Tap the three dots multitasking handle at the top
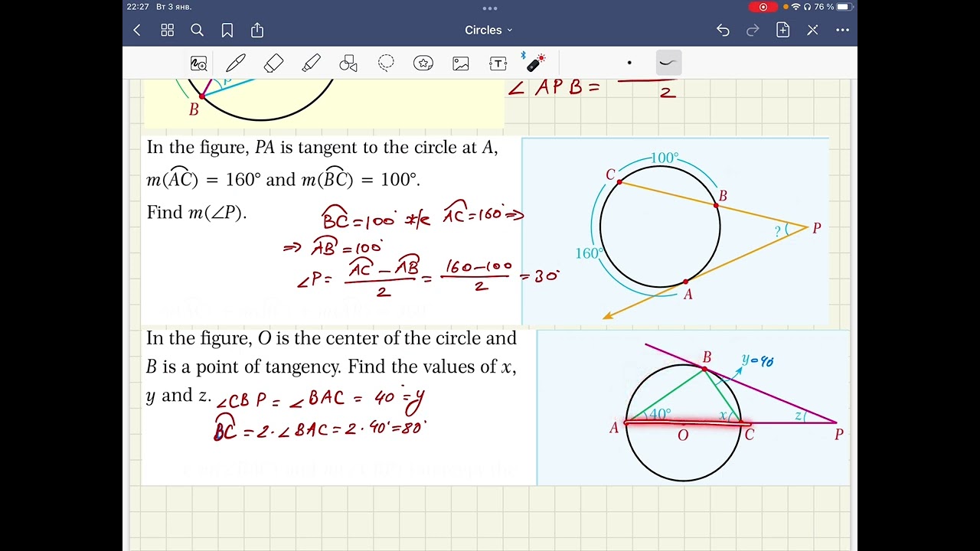The width and height of the screenshot is (980, 551). point(490,8)
